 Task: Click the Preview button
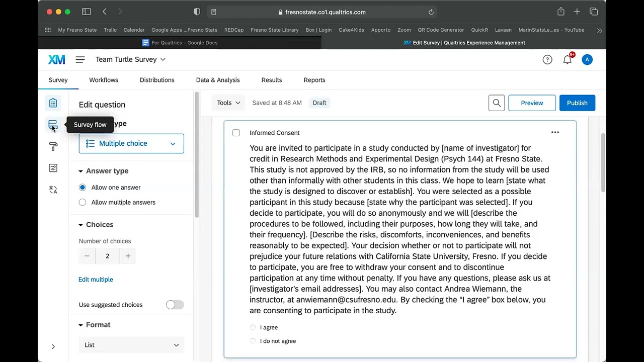[532, 103]
